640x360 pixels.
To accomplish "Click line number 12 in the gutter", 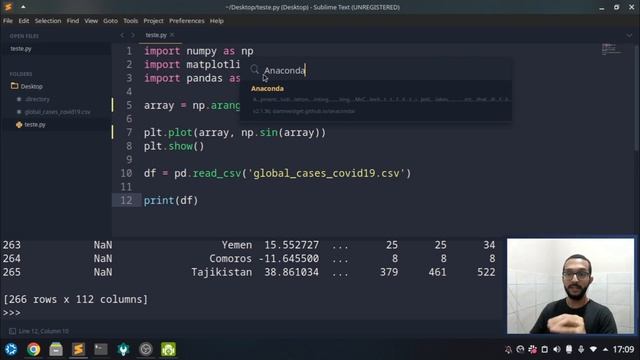I will point(126,200).
